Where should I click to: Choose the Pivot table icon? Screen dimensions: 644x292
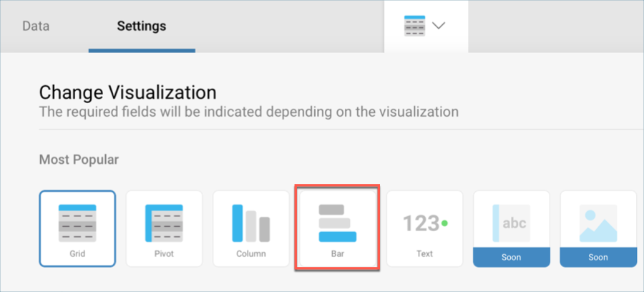(x=163, y=223)
